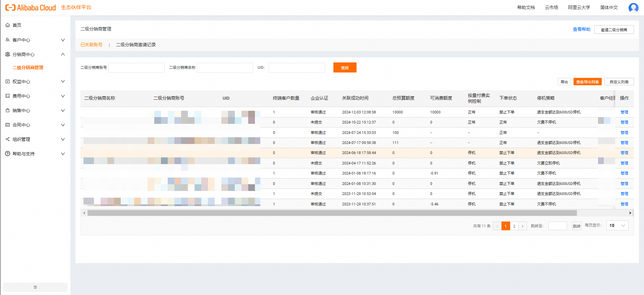644x295 pixels.
Task: Click 管理 for the 2024-04-17 11:52:26 row
Action: [624, 163]
